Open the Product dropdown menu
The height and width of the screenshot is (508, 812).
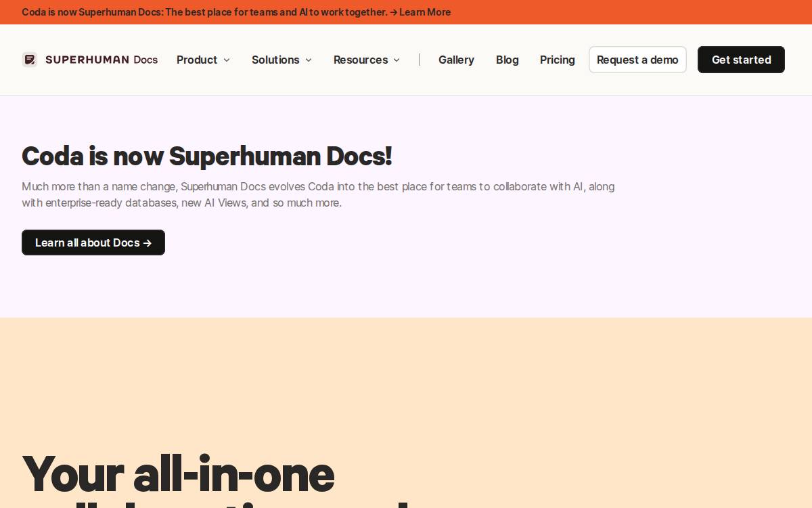coord(203,60)
